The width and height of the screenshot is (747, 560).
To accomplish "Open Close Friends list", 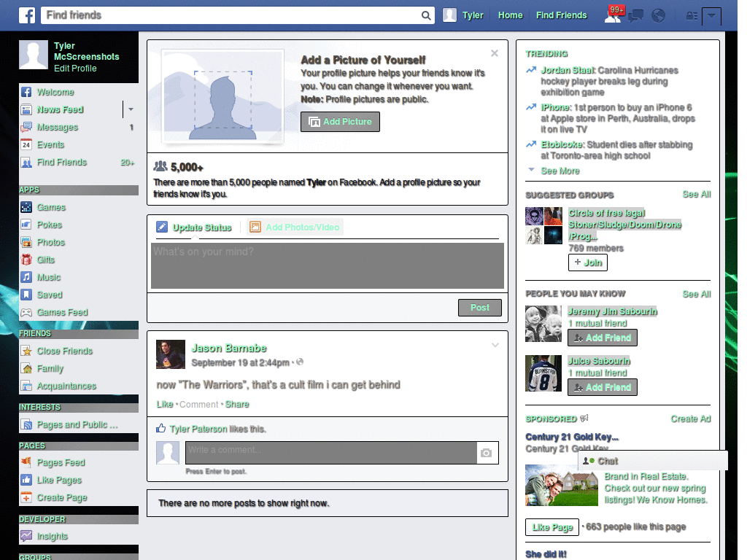I will (64, 351).
